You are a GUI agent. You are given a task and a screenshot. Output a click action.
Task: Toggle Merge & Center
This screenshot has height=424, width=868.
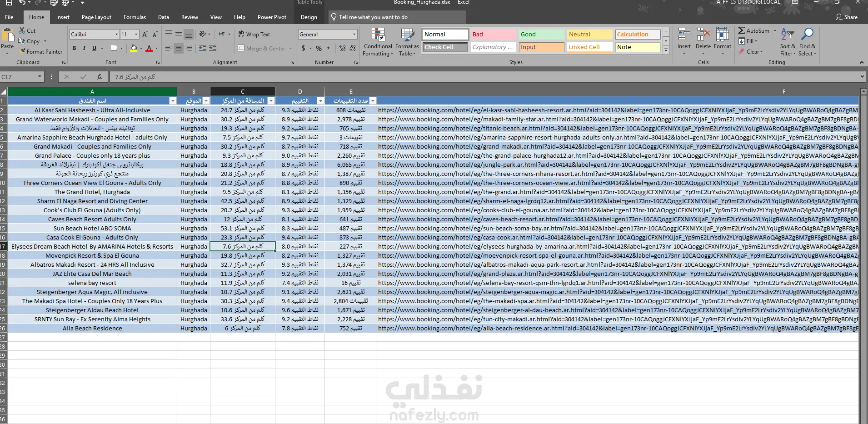262,48
